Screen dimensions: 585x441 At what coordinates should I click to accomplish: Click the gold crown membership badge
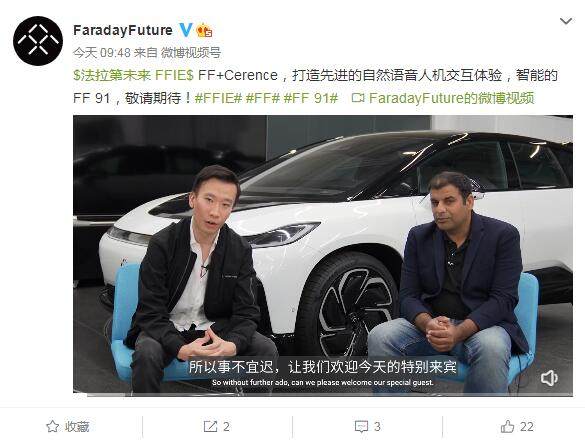click(204, 30)
